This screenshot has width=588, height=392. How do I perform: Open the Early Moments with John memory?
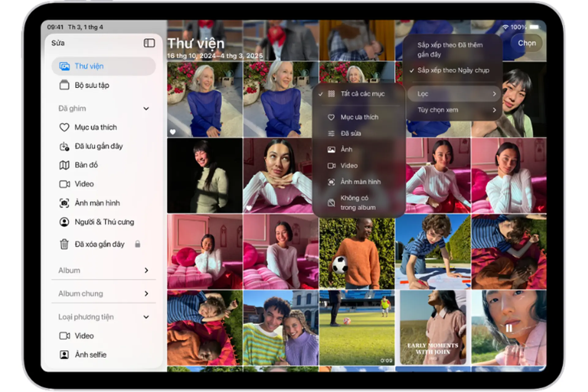(433, 328)
